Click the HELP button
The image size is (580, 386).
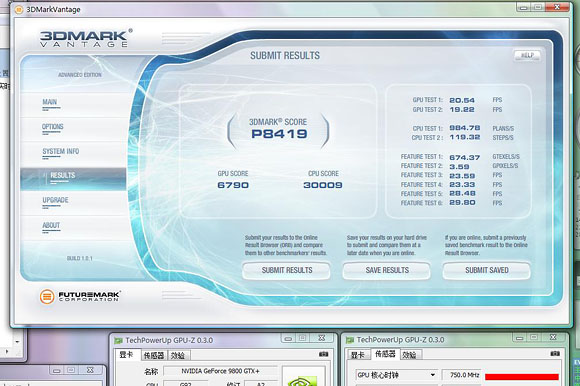click(x=527, y=55)
